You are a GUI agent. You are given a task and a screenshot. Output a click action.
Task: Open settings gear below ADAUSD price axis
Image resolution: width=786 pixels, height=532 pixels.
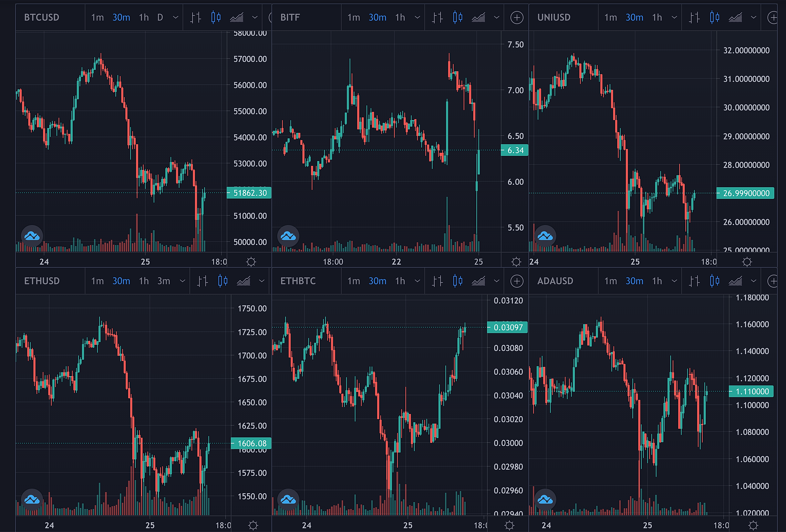click(753, 525)
